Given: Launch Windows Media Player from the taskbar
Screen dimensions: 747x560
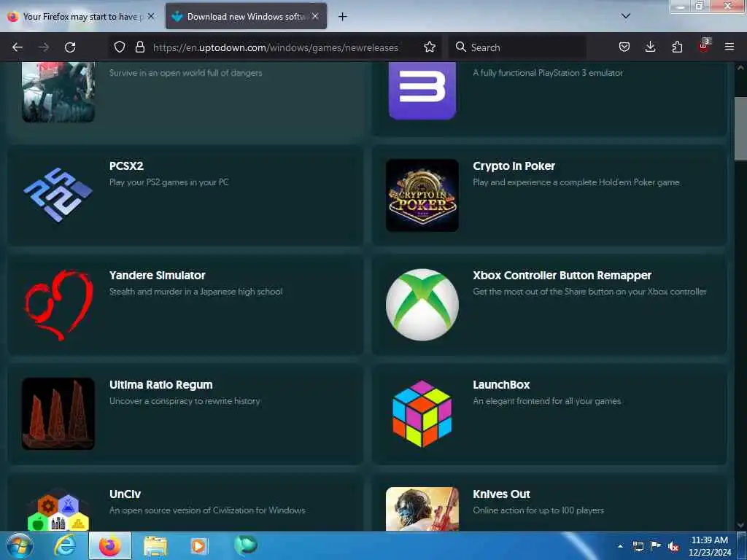Looking at the screenshot, I should click(198, 546).
